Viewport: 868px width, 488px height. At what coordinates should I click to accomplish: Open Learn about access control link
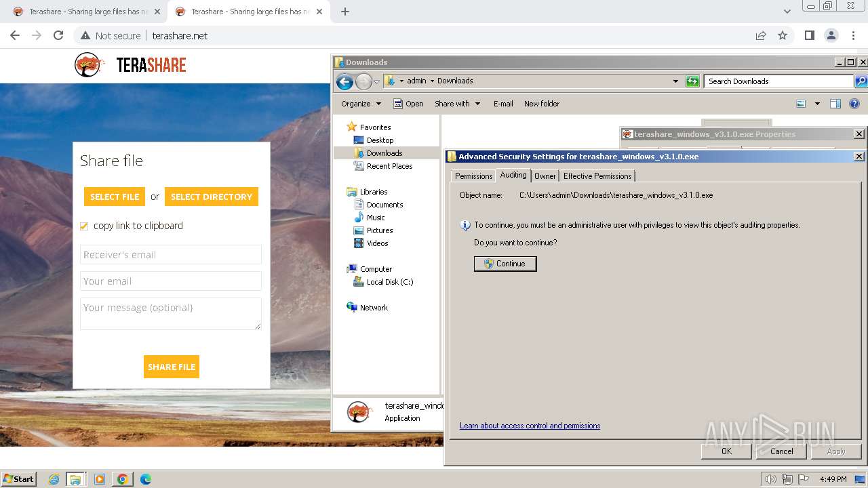point(530,426)
